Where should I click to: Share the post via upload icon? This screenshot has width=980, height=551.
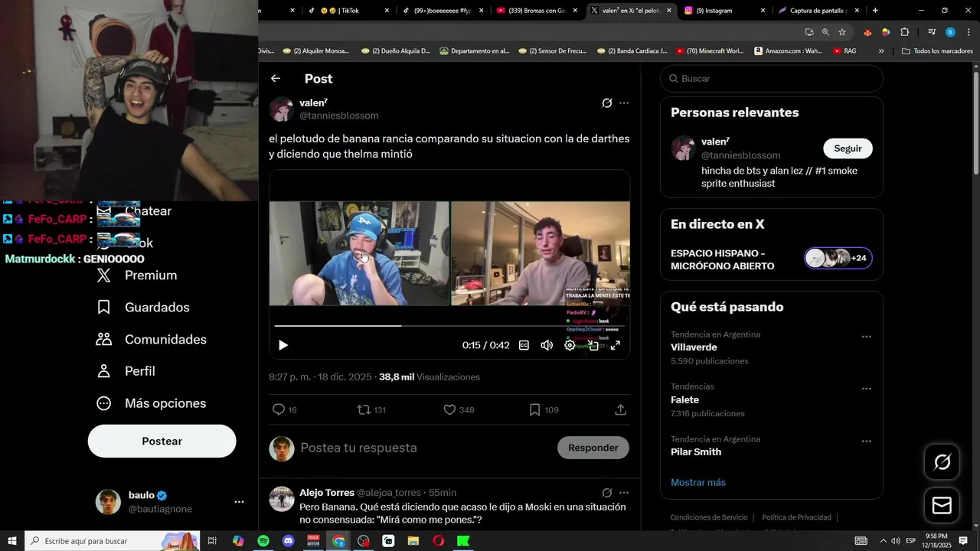[x=621, y=410]
